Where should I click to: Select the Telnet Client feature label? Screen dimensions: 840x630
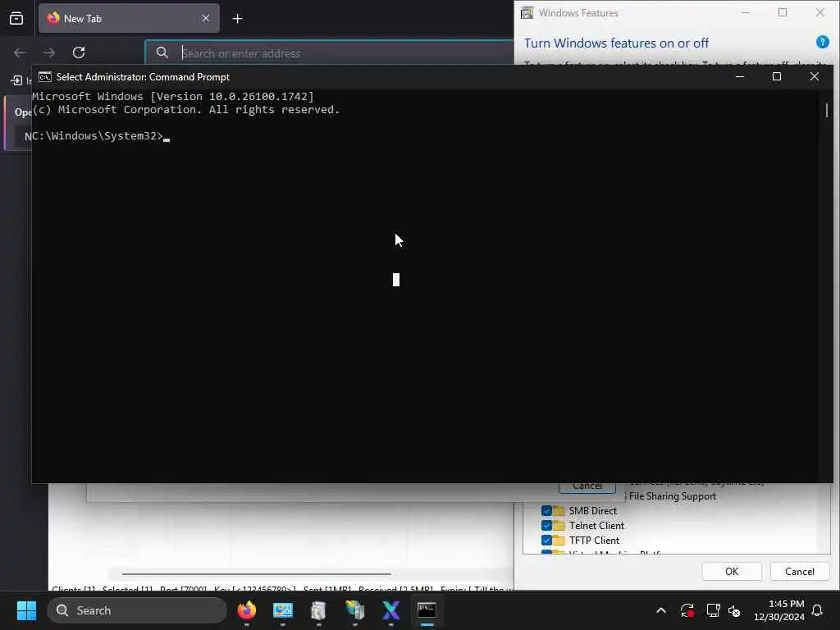coord(596,526)
